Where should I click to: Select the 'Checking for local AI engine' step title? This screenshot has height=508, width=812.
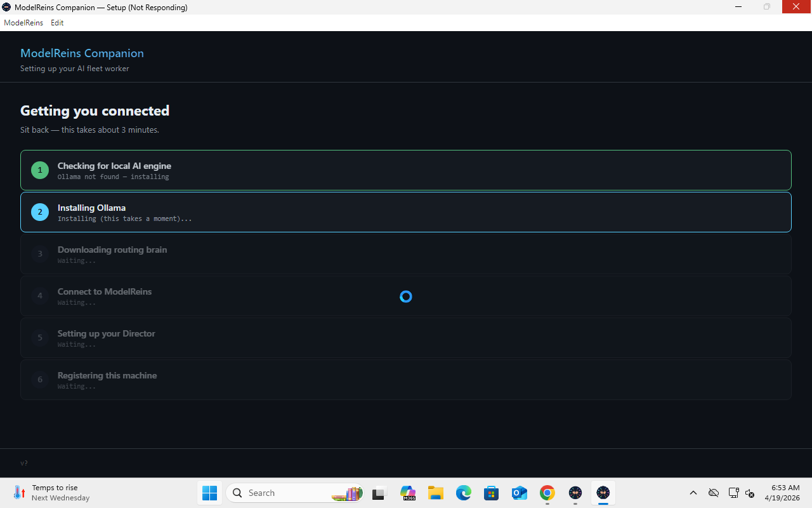[114, 166]
